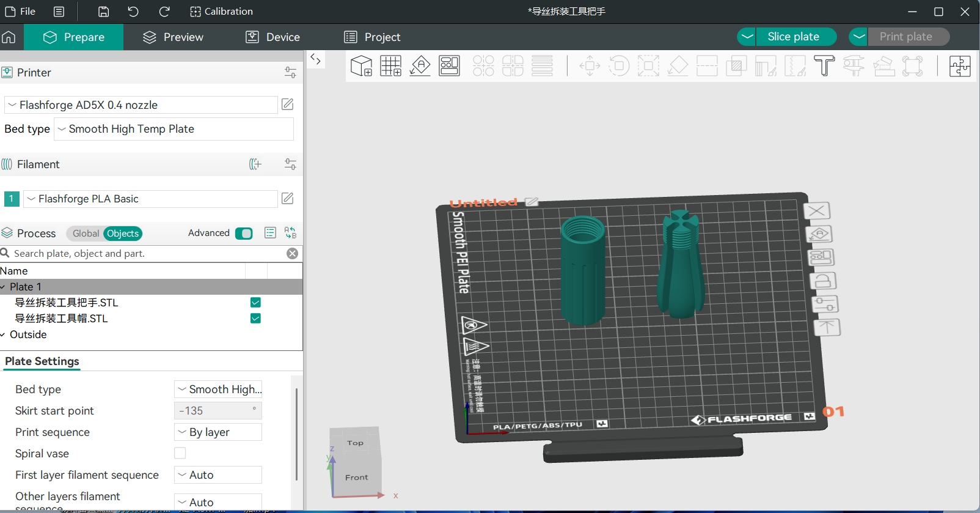Enable the Spiral vase checkbox
Image resolution: width=980 pixels, height=513 pixels.
[180, 453]
